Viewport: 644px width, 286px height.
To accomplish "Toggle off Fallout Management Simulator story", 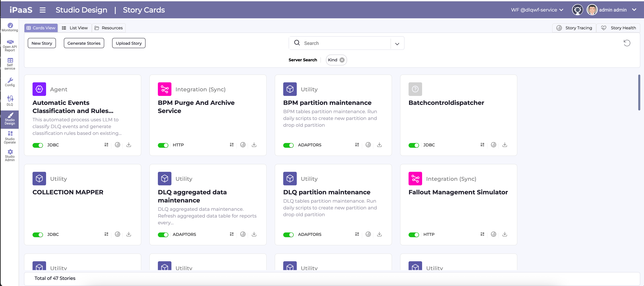I will point(413,235).
